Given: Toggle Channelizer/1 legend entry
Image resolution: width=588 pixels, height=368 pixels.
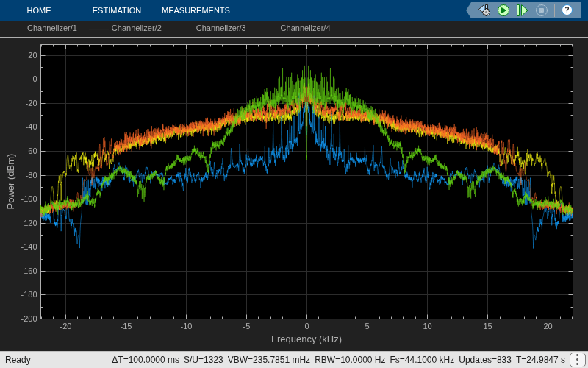Looking at the screenshot, I should 40,28.
